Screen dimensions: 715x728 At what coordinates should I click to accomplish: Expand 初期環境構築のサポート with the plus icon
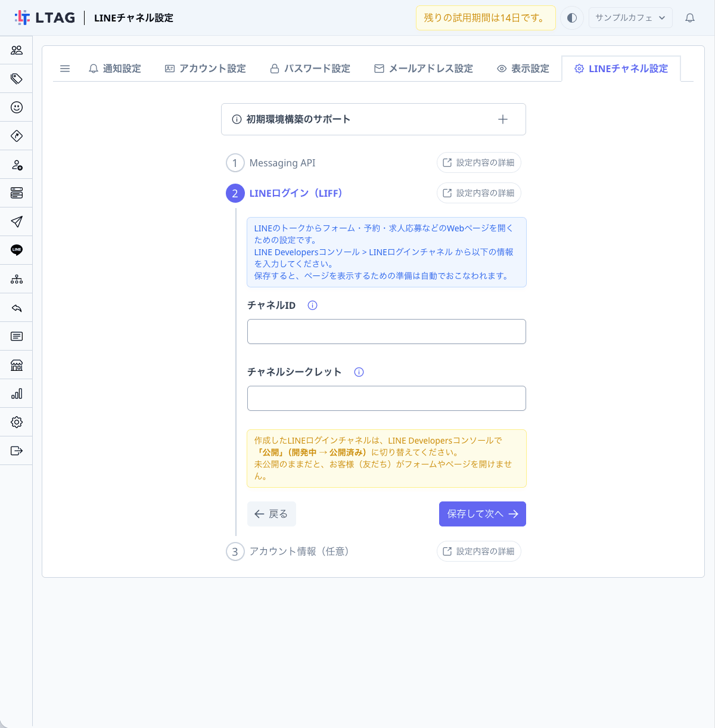point(503,119)
